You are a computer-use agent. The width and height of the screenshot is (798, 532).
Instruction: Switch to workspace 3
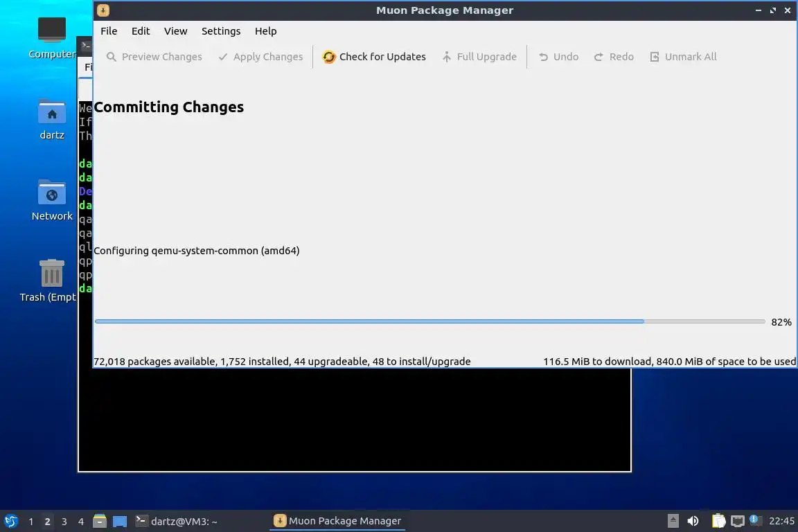64,522
